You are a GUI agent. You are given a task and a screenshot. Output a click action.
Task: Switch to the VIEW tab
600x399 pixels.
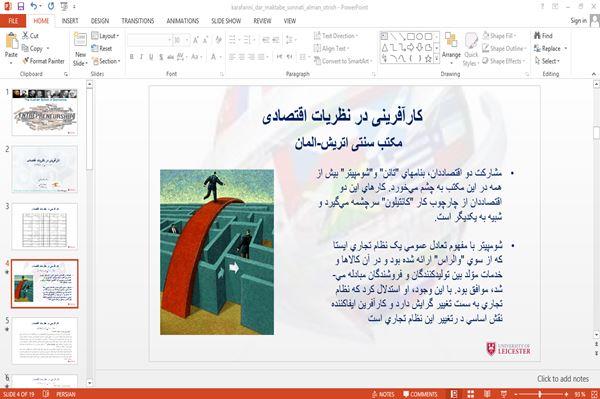pyautogui.click(x=290, y=21)
